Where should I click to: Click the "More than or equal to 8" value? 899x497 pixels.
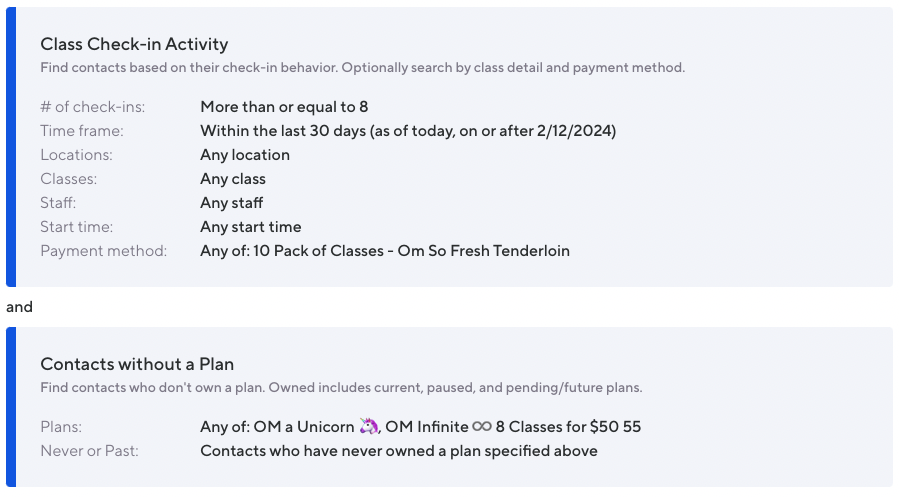click(284, 107)
